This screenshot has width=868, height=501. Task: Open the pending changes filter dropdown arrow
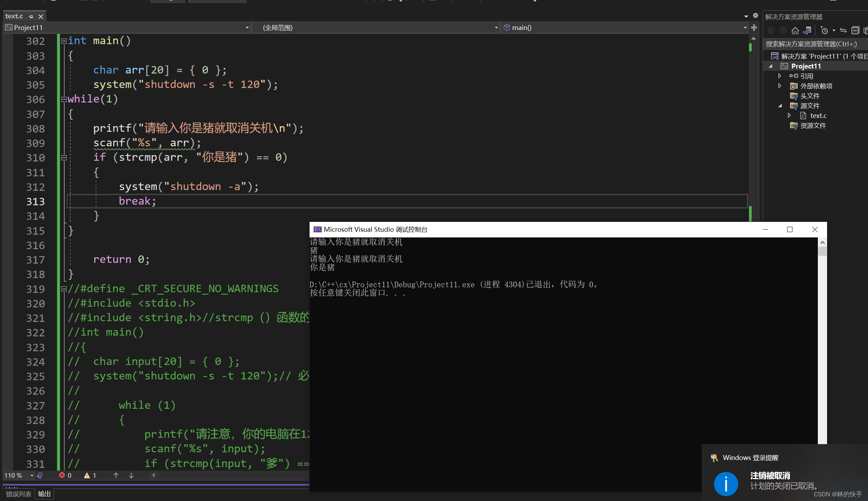point(834,31)
